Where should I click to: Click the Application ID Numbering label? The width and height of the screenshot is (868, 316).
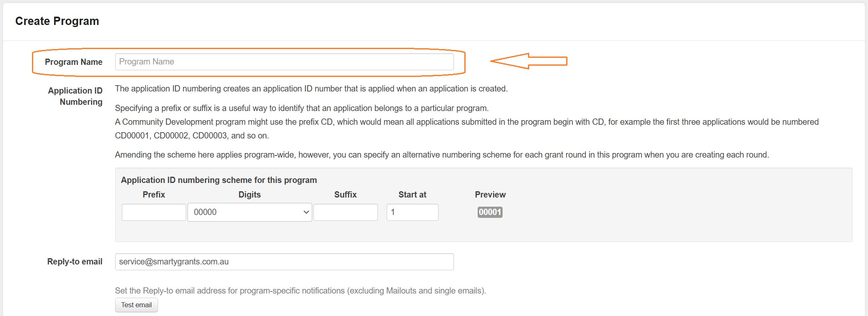pos(75,96)
